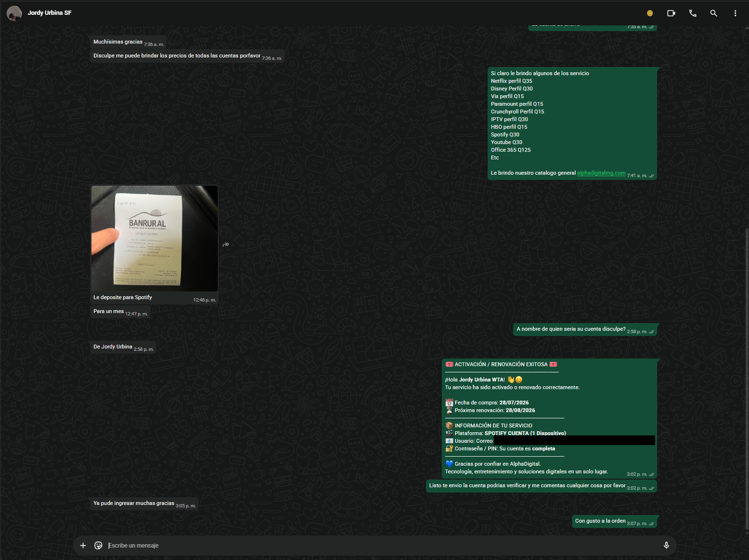This screenshot has height=560, width=749.
Task: Open the three-dot chat options menu
Action: tap(735, 13)
